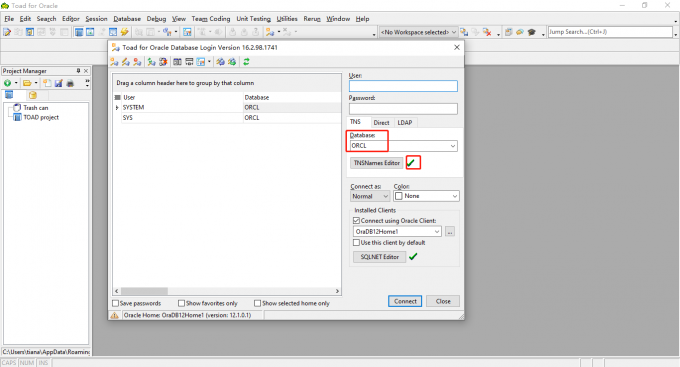Click the Connect button
This screenshot has height=367, width=680.
405,301
